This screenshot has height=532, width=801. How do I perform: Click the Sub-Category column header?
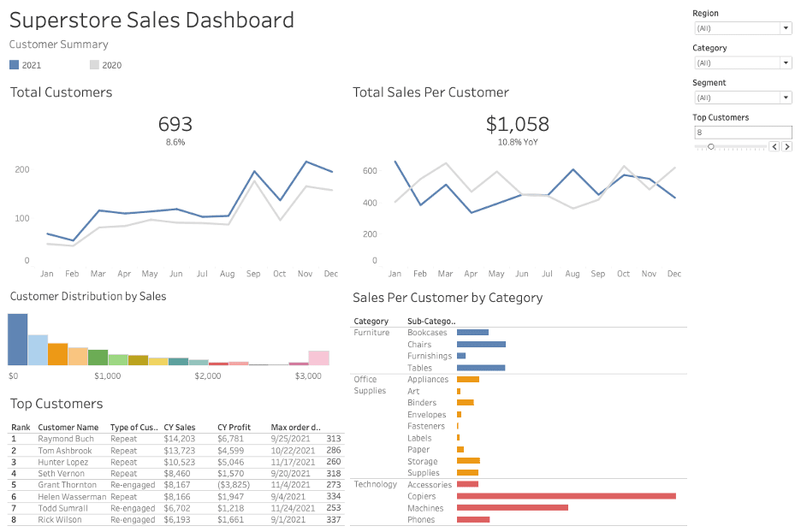point(425,322)
